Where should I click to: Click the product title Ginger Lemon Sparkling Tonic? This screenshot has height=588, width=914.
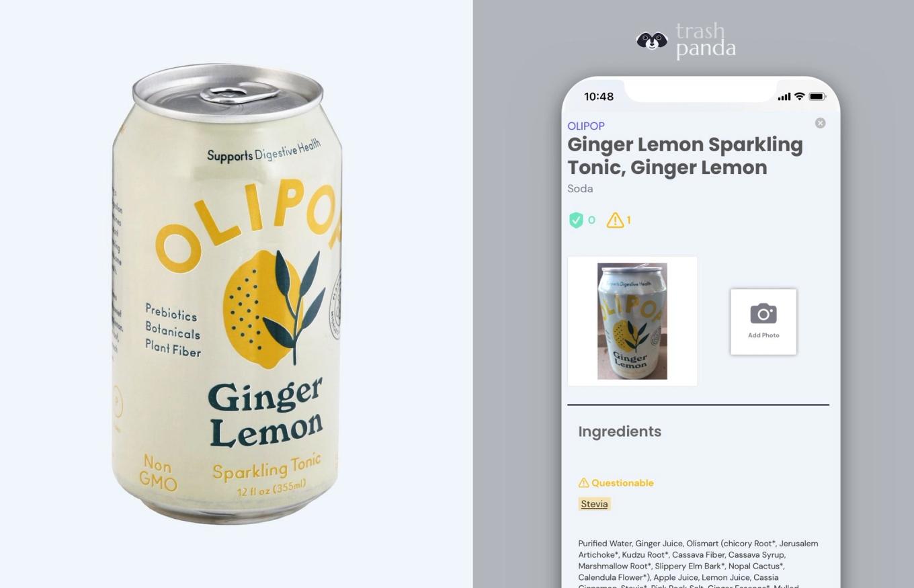pos(685,156)
